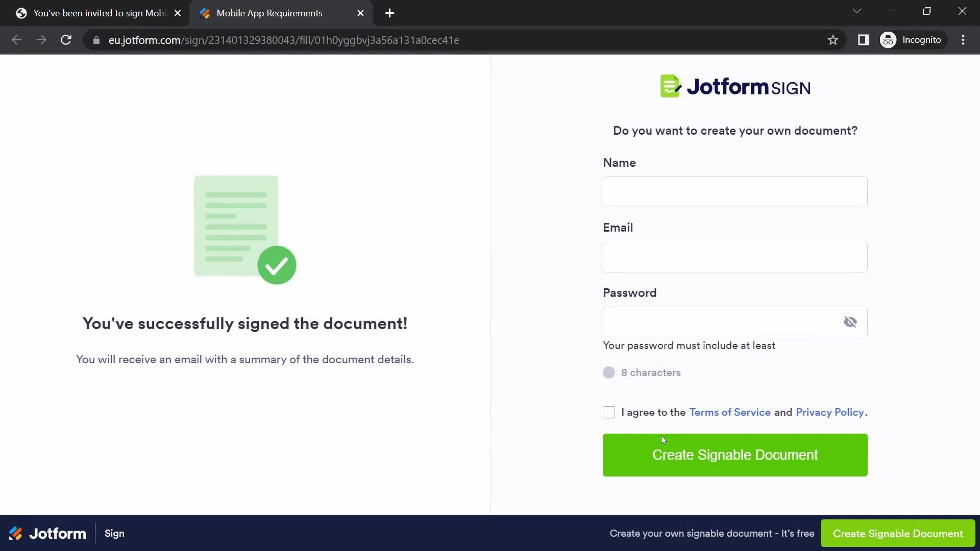The image size is (980, 551).
Task: Click the browser back navigation arrow icon
Action: pyautogui.click(x=17, y=40)
